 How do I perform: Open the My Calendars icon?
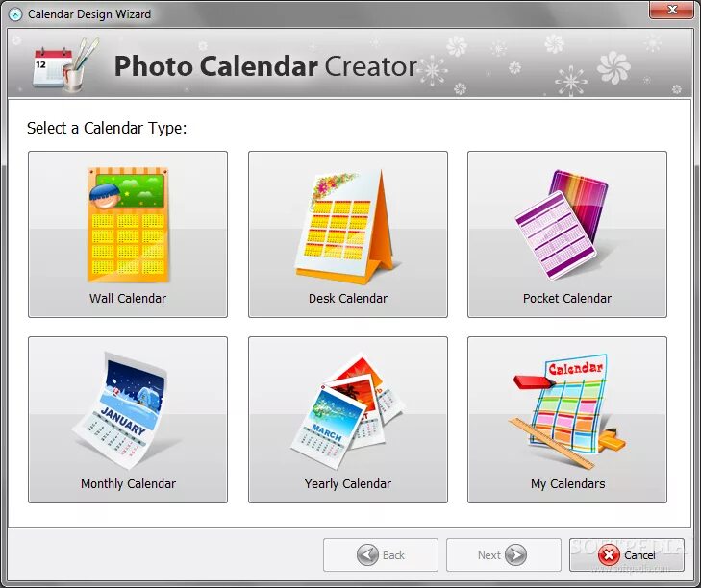[x=567, y=410]
